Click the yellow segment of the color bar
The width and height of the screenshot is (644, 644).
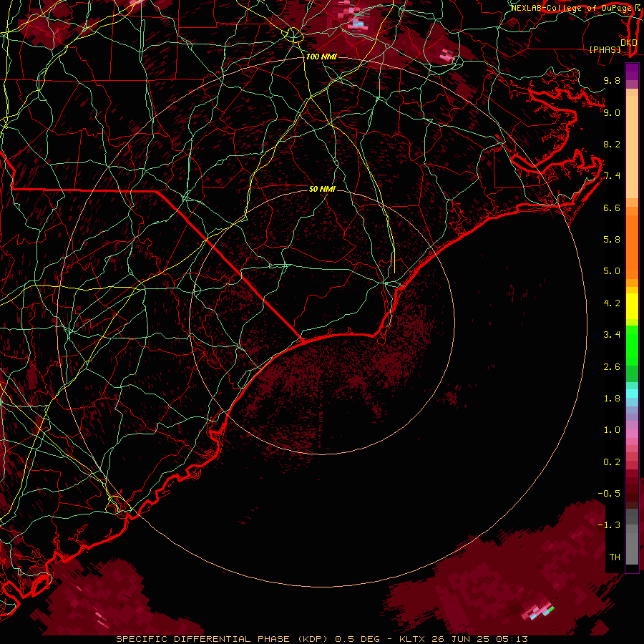(632, 306)
